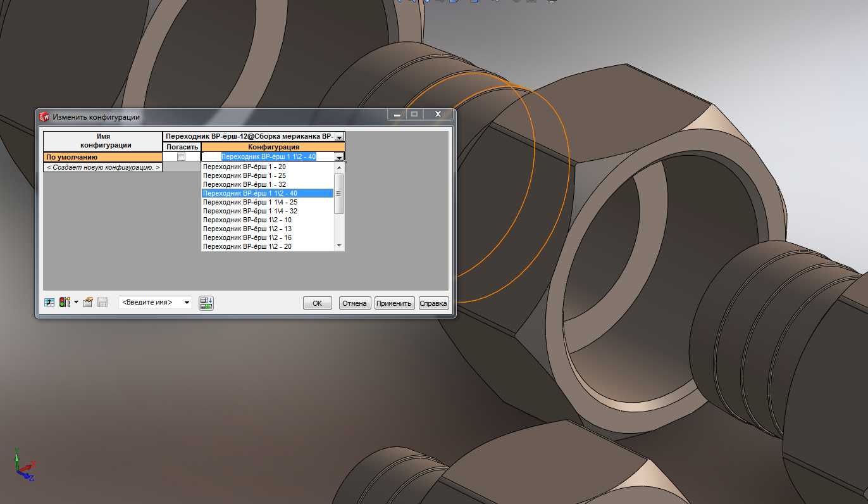Click the Погасить column header

click(x=182, y=147)
